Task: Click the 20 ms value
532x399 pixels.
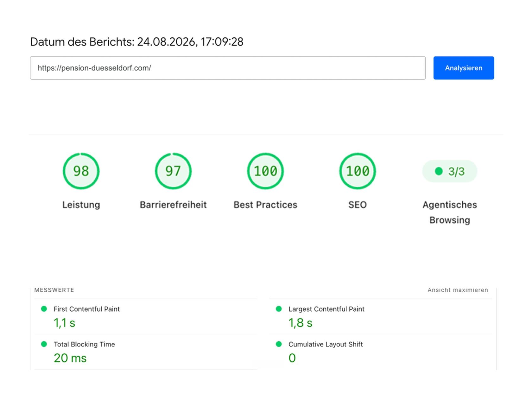Action: click(x=70, y=358)
